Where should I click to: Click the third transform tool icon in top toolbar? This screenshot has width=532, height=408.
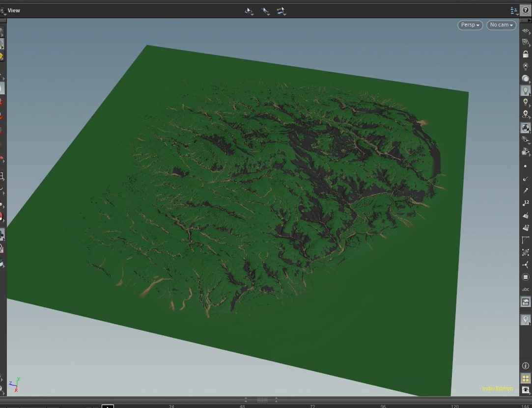[x=281, y=11]
